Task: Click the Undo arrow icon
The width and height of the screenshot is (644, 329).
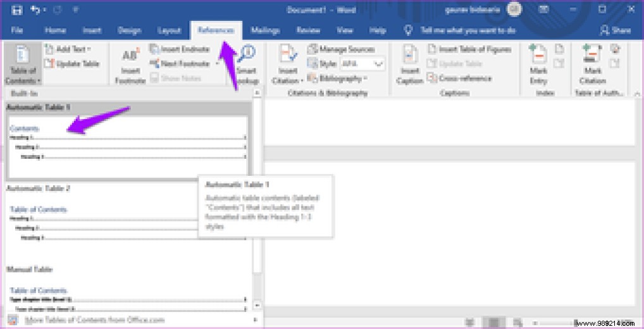Action: point(35,10)
